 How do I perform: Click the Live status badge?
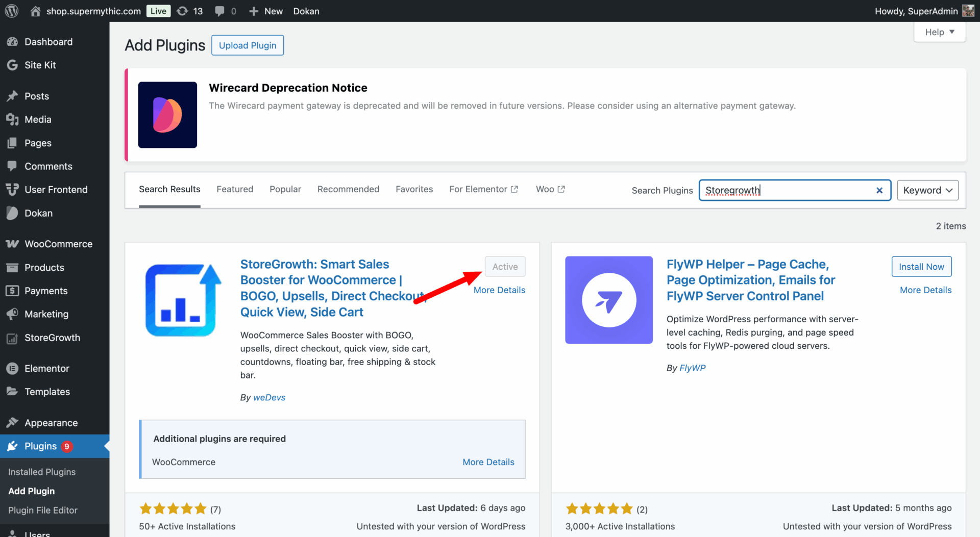coord(158,11)
